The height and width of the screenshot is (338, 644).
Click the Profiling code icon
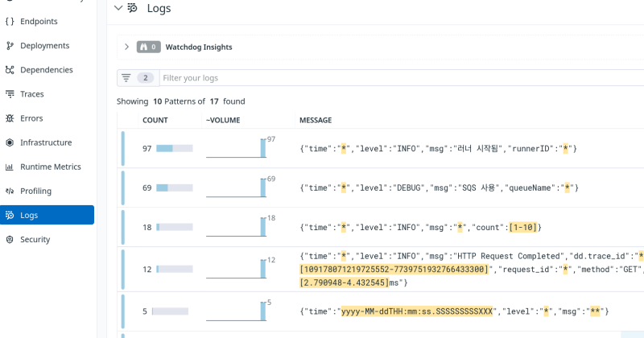[x=10, y=191]
